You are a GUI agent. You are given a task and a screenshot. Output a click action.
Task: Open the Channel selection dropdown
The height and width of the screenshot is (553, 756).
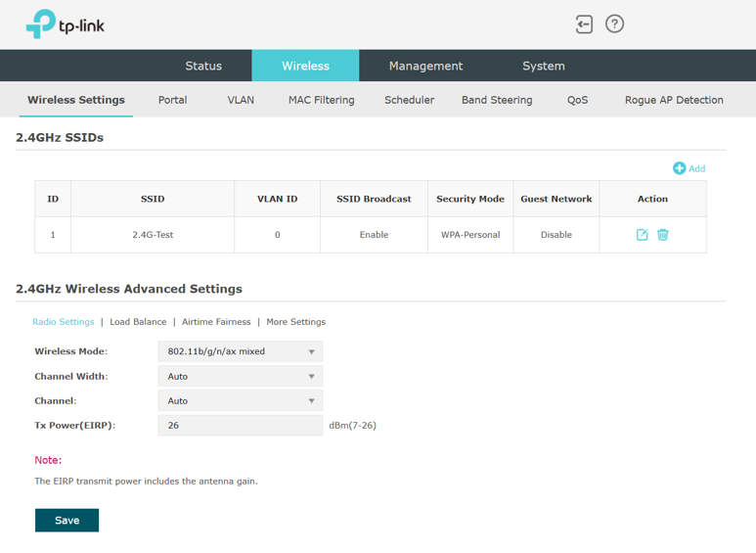[240, 400]
